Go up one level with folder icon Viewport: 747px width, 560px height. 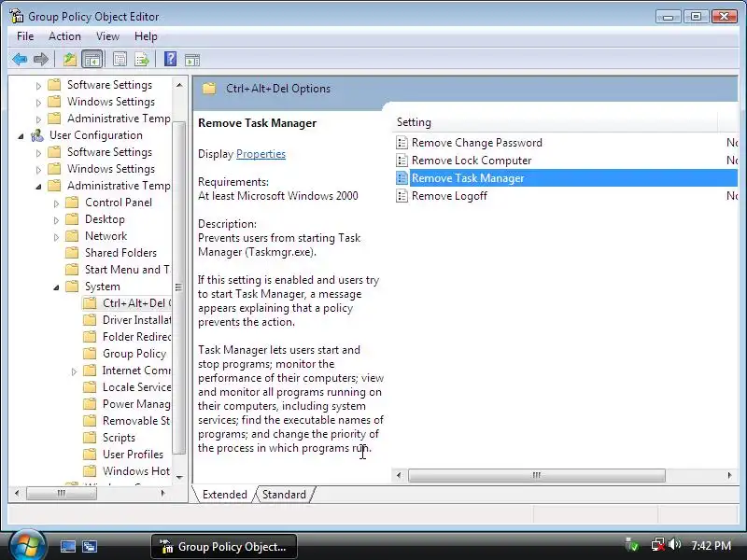click(x=70, y=60)
